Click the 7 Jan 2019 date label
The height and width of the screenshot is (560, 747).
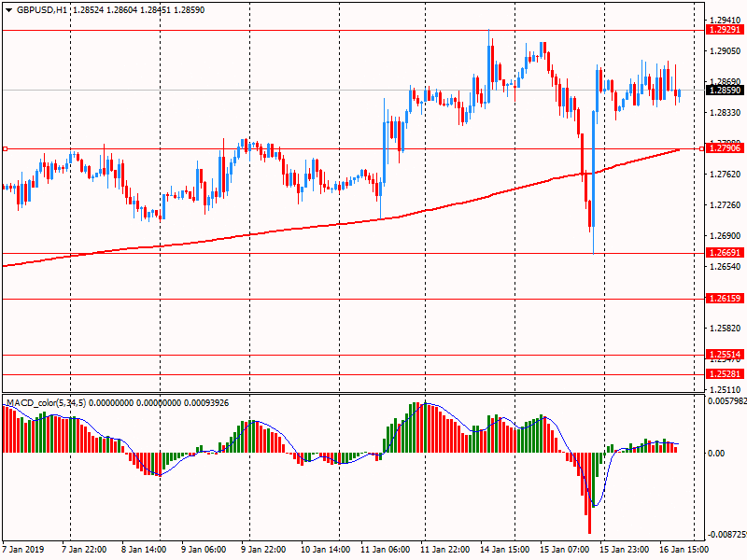point(23,550)
